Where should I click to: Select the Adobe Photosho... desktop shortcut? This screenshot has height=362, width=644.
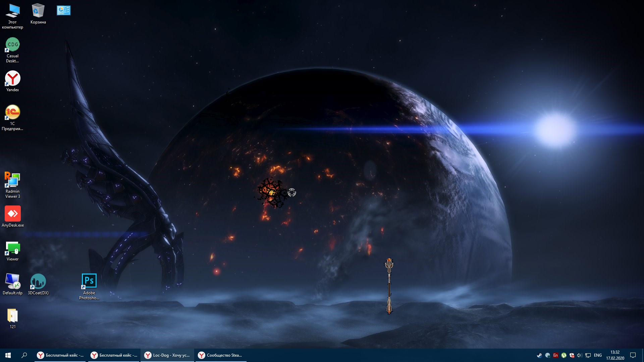click(89, 287)
